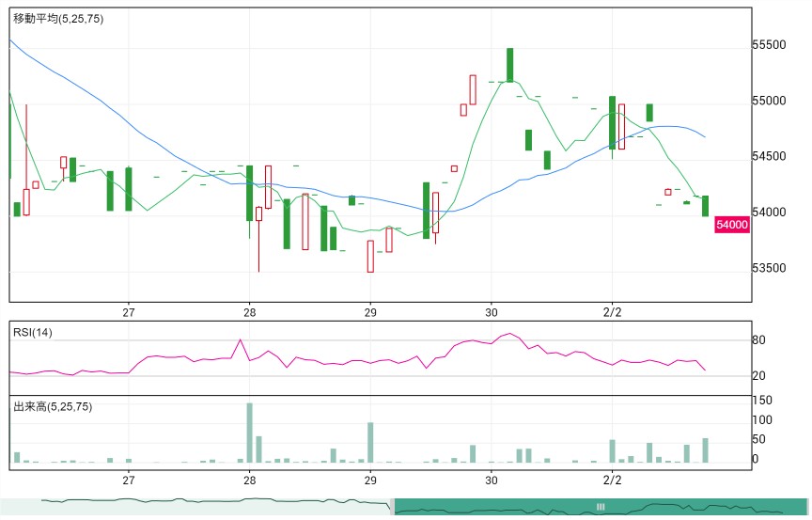Viewport: 812px width, 520px height.
Task: Click the 29 date label under price chart
Action: point(370,312)
